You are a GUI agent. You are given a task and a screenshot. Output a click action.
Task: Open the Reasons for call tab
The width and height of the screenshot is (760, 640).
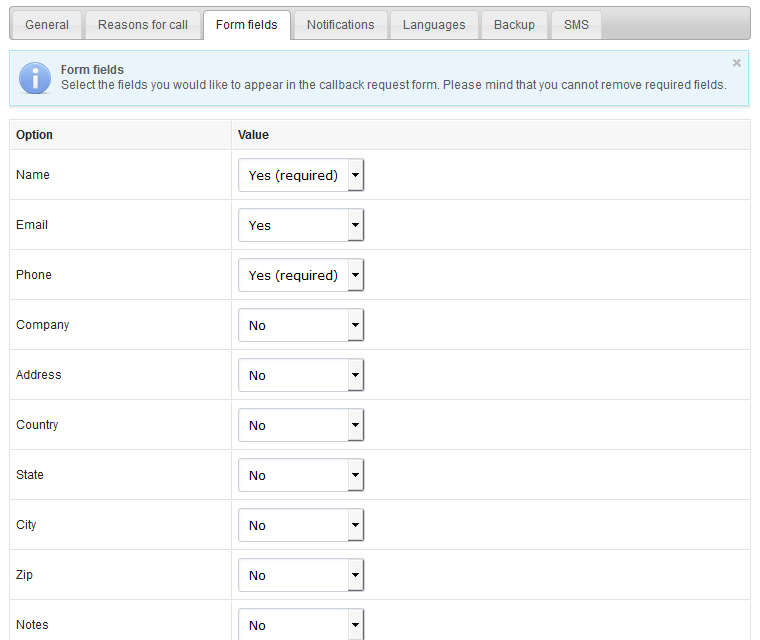pyautogui.click(x=143, y=25)
